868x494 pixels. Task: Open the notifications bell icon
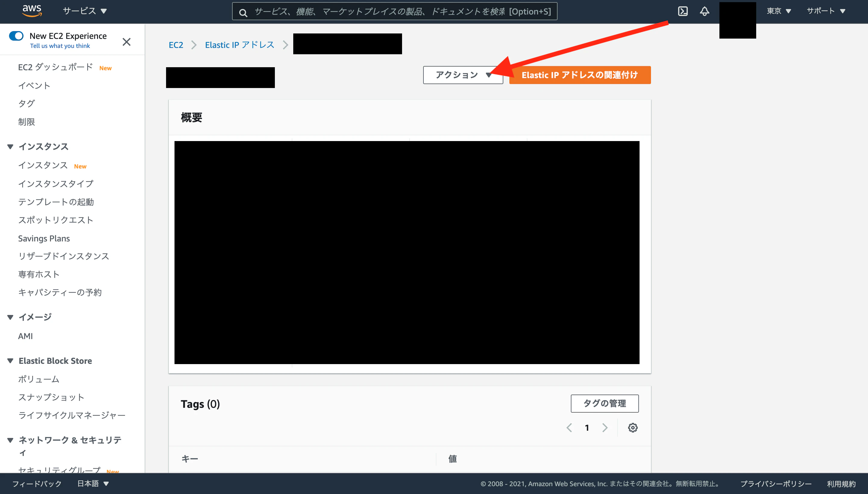[705, 11]
